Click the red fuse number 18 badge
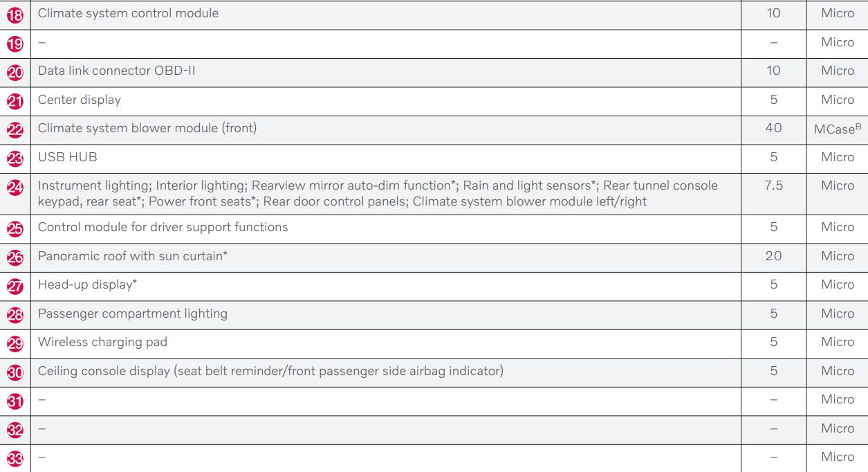Viewport: 868px width, 472px height. [x=15, y=15]
